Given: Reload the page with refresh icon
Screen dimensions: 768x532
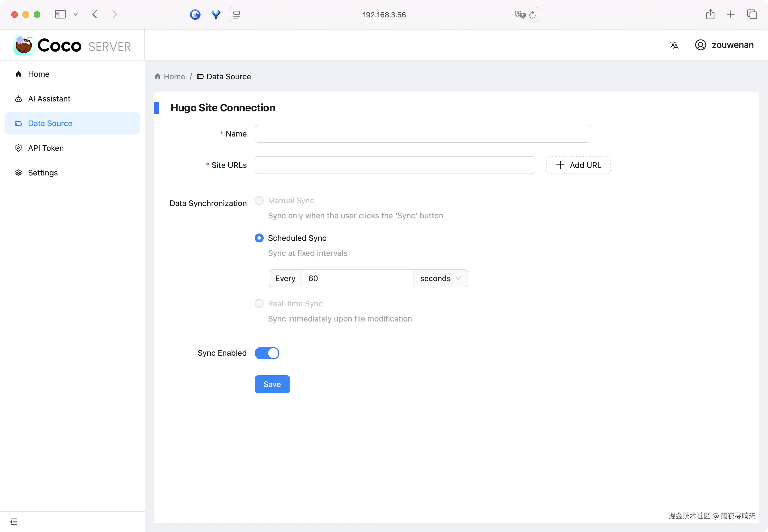Looking at the screenshot, I should click(x=532, y=15).
